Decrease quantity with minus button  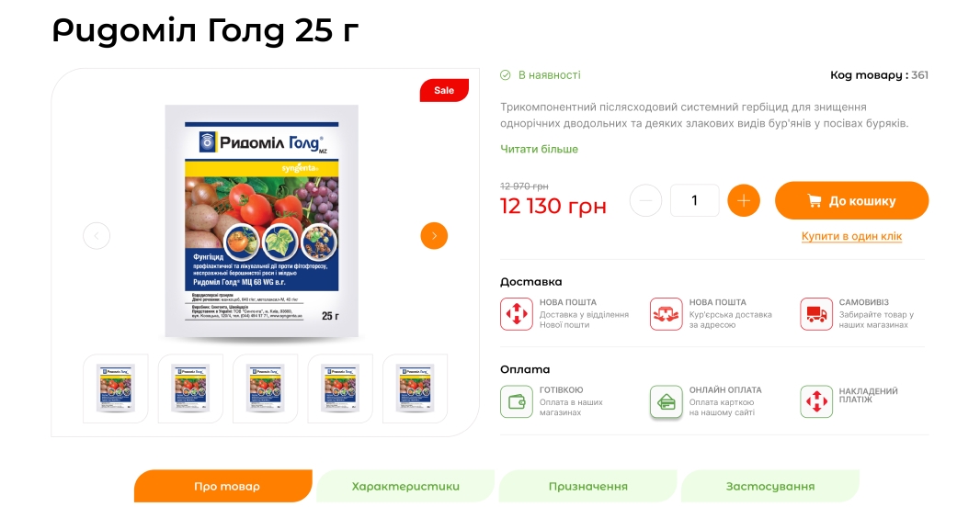(645, 200)
